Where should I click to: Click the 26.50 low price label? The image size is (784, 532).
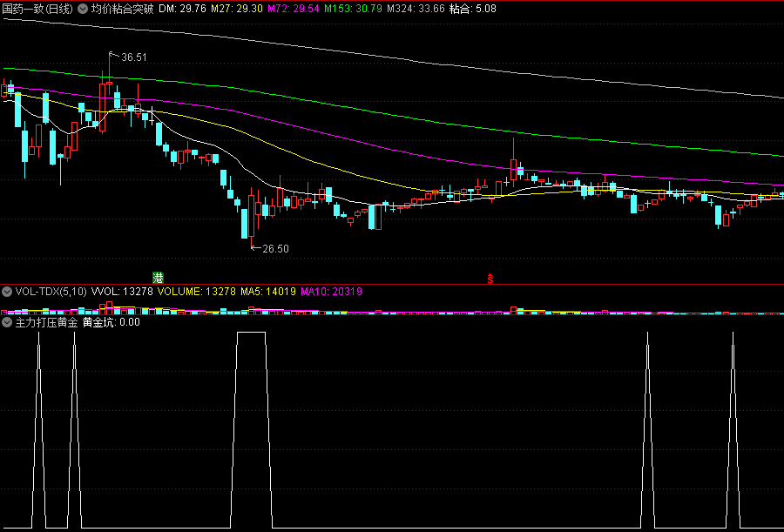(275, 248)
